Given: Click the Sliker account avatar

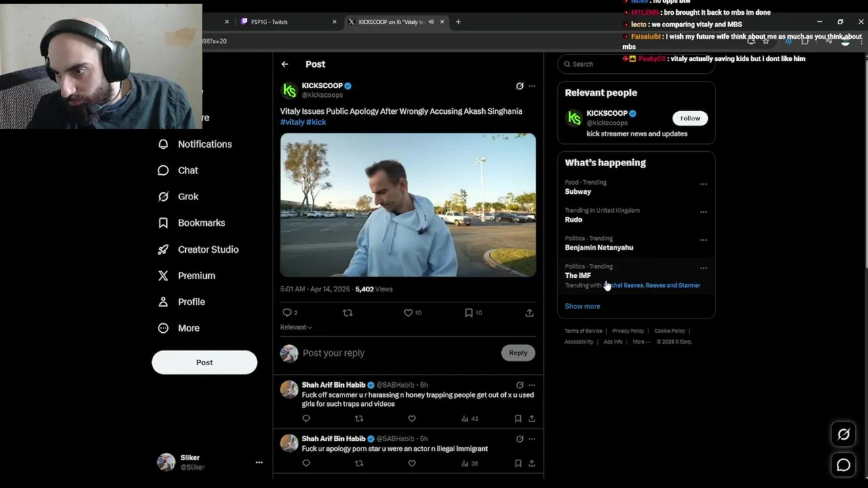Looking at the screenshot, I should [x=166, y=462].
